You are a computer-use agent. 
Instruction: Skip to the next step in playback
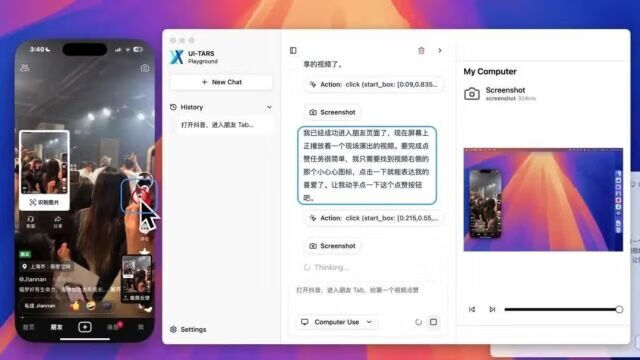(492, 309)
